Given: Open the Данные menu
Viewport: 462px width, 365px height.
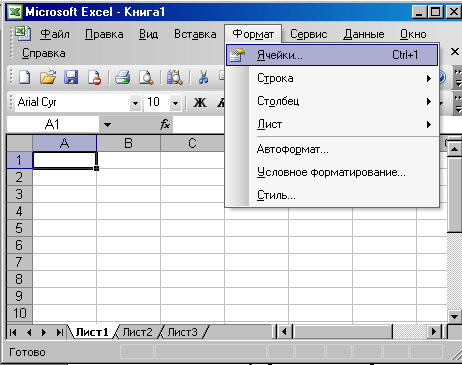Looking at the screenshot, I should tap(364, 34).
